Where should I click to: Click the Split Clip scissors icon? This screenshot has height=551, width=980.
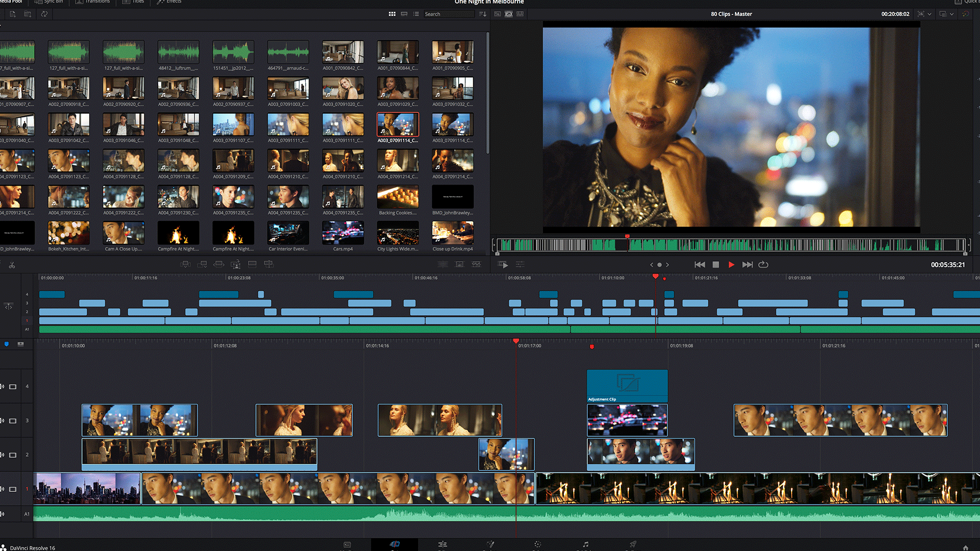coord(12,265)
